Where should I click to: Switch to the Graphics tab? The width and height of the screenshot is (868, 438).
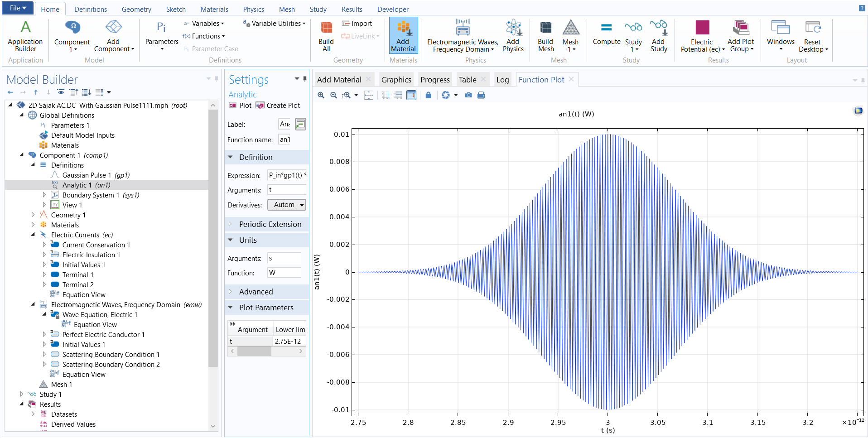pyautogui.click(x=396, y=80)
